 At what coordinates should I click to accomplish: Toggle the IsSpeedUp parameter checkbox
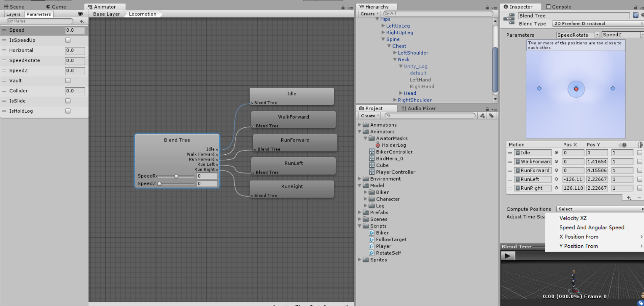click(67, 40)
